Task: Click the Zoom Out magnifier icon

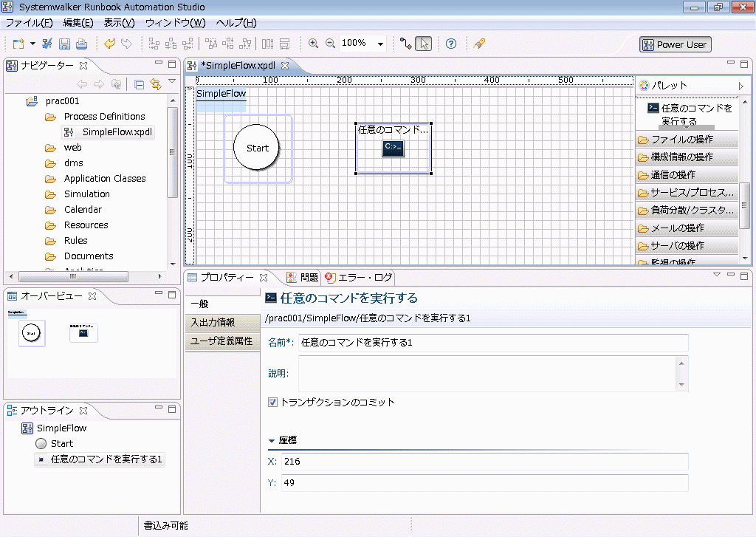Action: click(x=330, y=44)
